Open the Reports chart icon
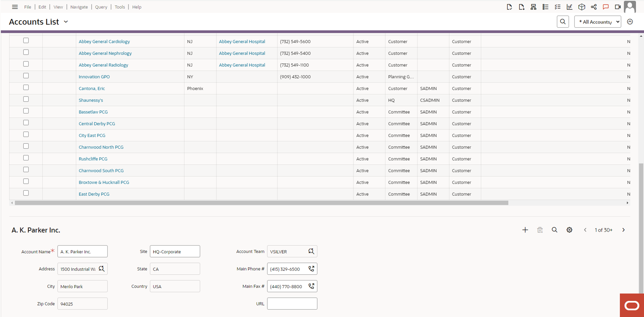Image resolution: width=644 pixels, height=317 pixels. (x=569, y=7)
